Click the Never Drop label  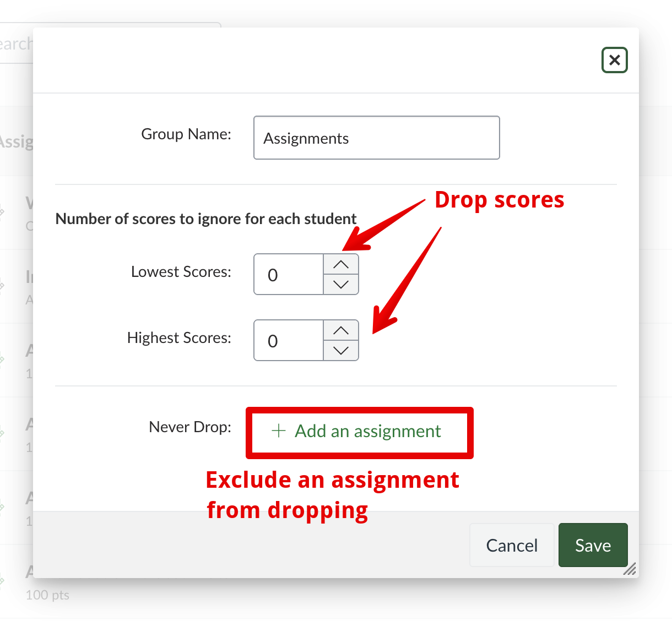[x=190, y=427]
